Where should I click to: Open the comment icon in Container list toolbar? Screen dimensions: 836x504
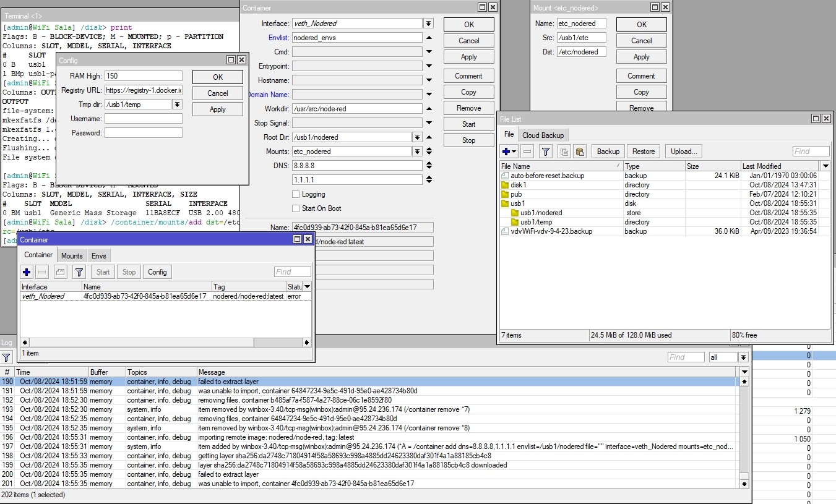click(60, 272)
